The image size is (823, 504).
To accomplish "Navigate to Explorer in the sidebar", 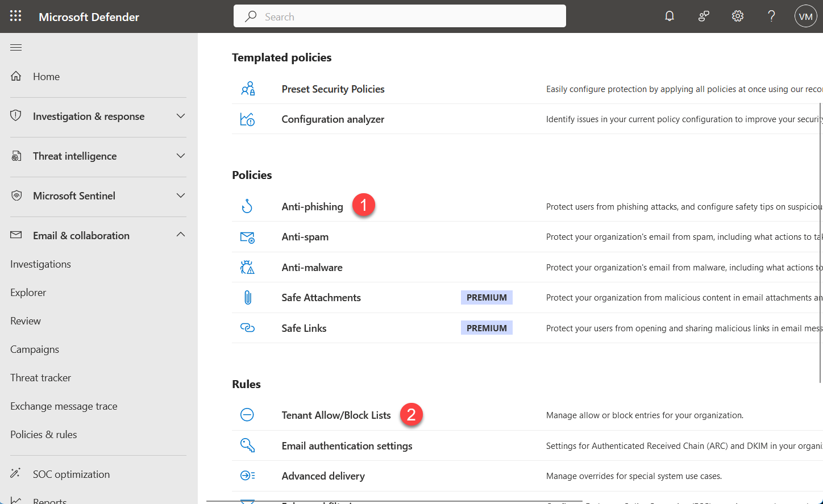I will click(x=28, y=292).
